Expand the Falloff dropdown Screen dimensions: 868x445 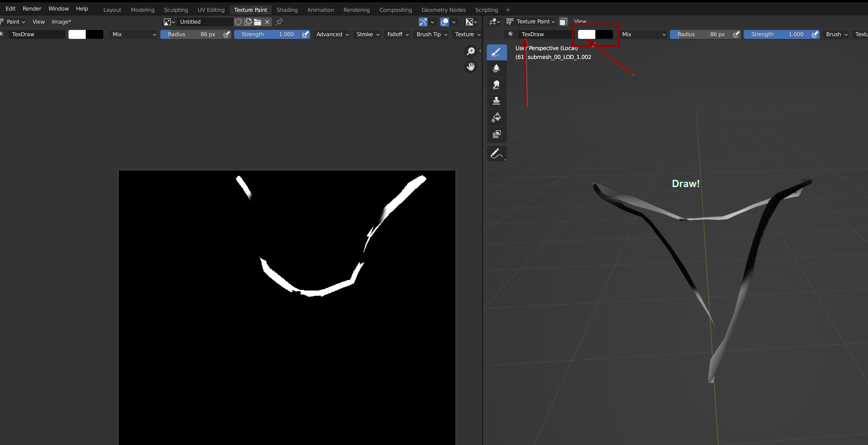tap(398, 34)
